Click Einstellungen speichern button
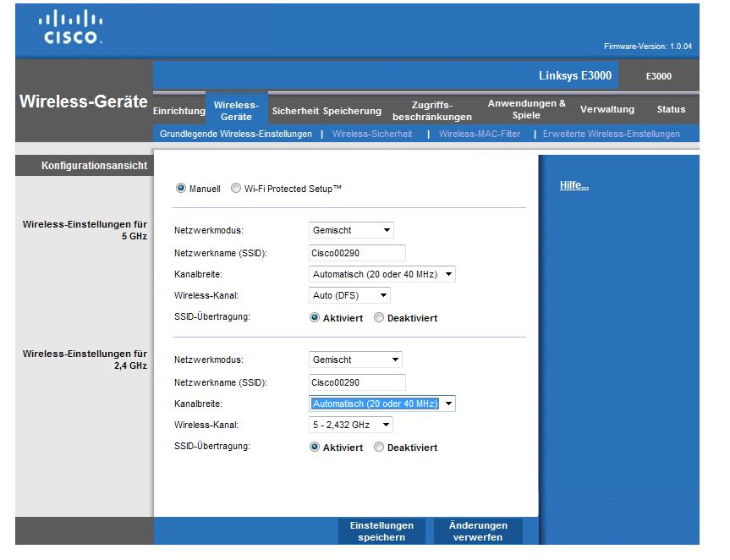 point(381,531)
